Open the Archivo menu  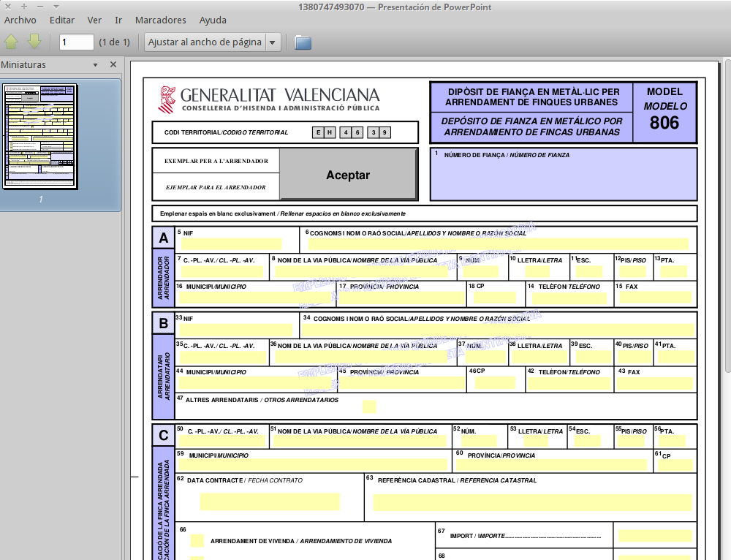click(x=20, y=20)
